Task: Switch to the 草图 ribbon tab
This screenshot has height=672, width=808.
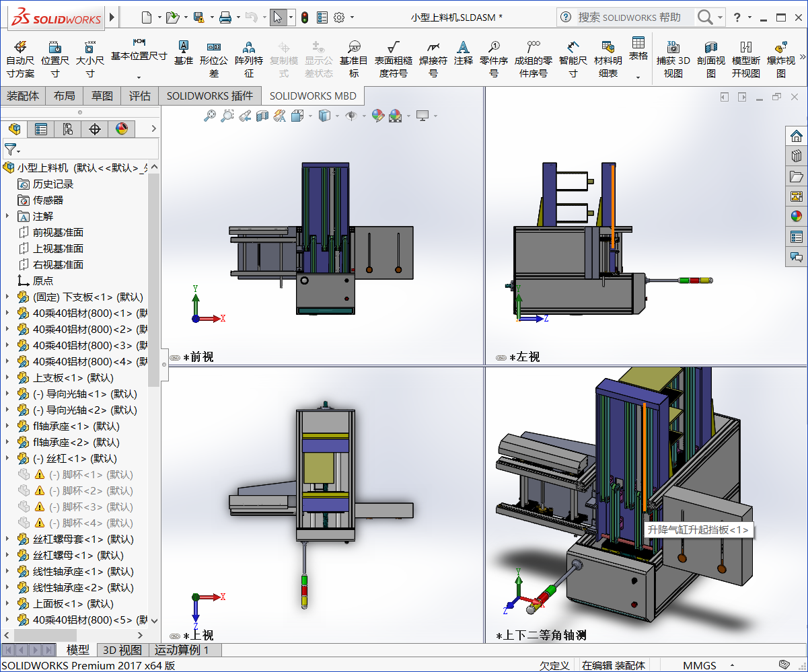Action: [102, 96]
